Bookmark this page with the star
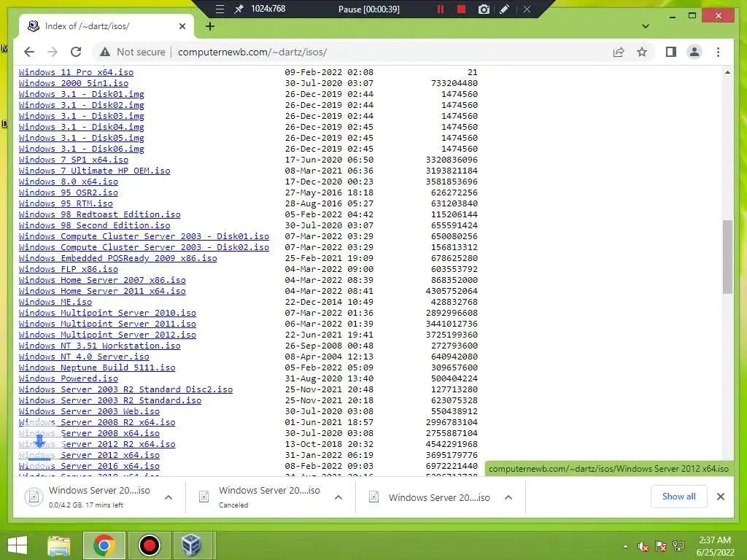 642,52
